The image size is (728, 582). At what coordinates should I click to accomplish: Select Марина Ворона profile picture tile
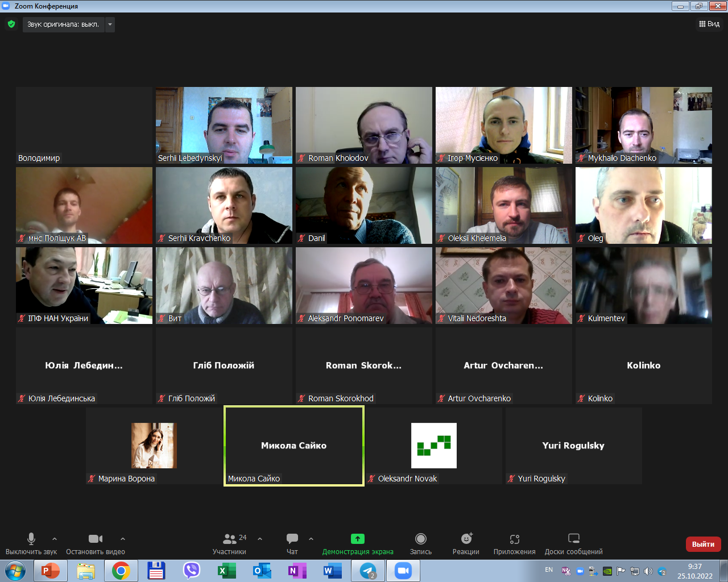(x=154, y=445)
